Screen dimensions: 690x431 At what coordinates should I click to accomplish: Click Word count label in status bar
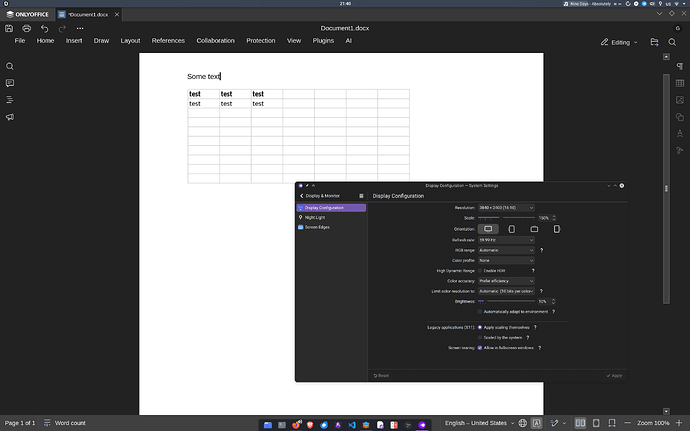click(70, 423)
